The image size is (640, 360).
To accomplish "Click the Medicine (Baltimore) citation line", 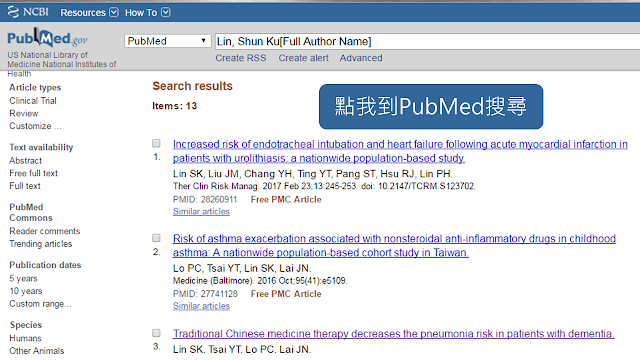I will 260,280.
